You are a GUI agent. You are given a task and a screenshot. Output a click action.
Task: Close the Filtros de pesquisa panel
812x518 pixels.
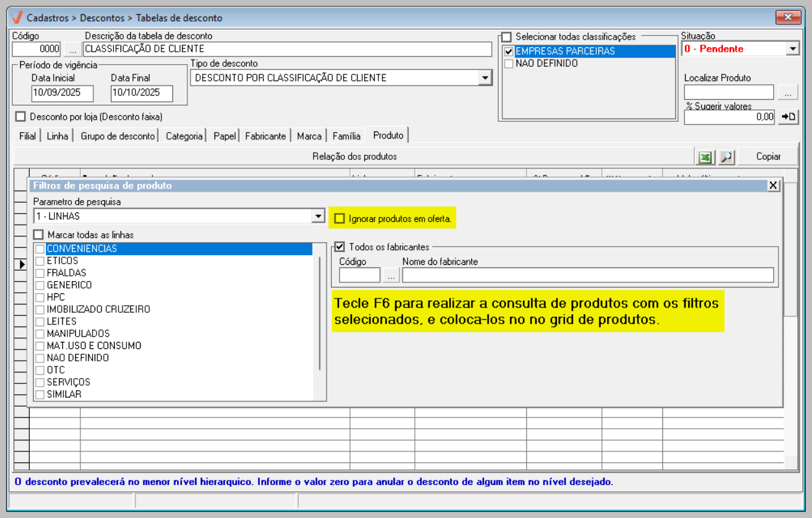click(x=772, y=186)
